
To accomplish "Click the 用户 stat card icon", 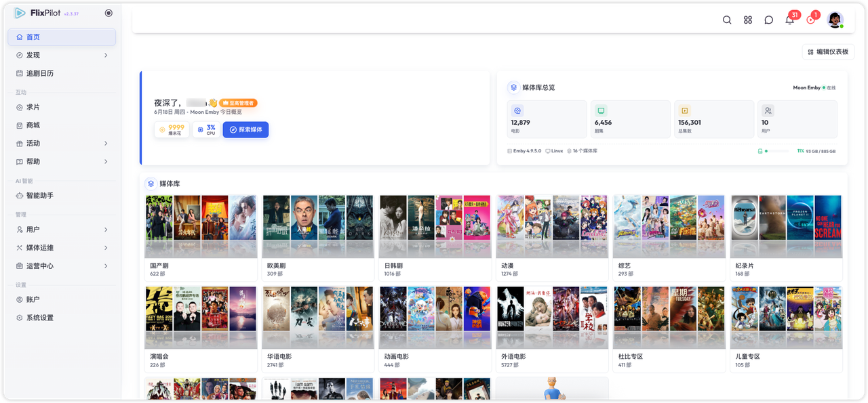I will point(768,110).
